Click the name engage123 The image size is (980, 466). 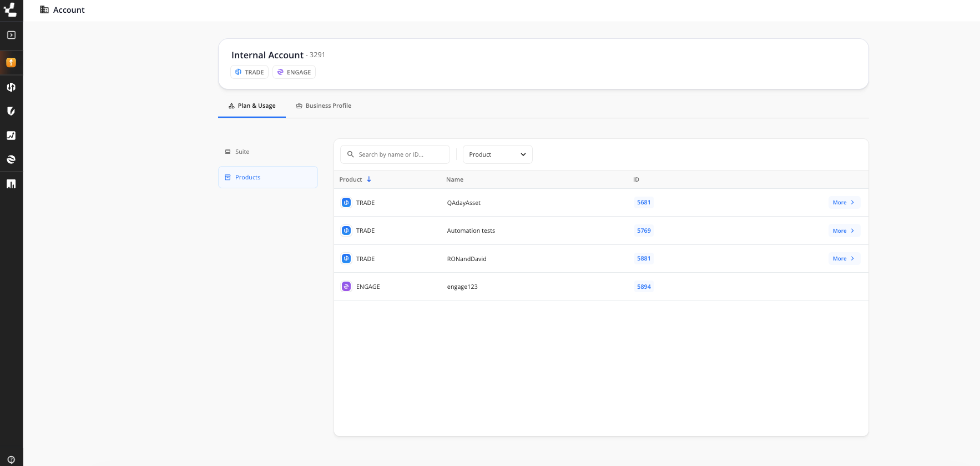[462, 287]
